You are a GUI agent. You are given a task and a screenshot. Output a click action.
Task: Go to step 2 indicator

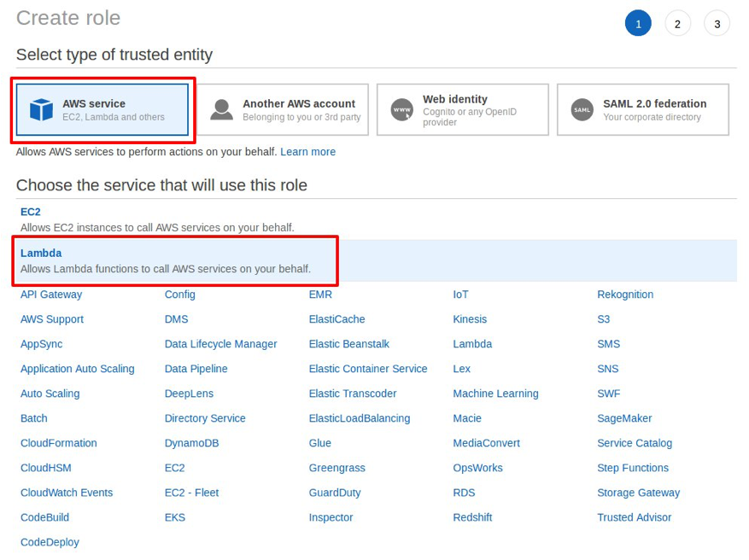[x=678, y=23]
